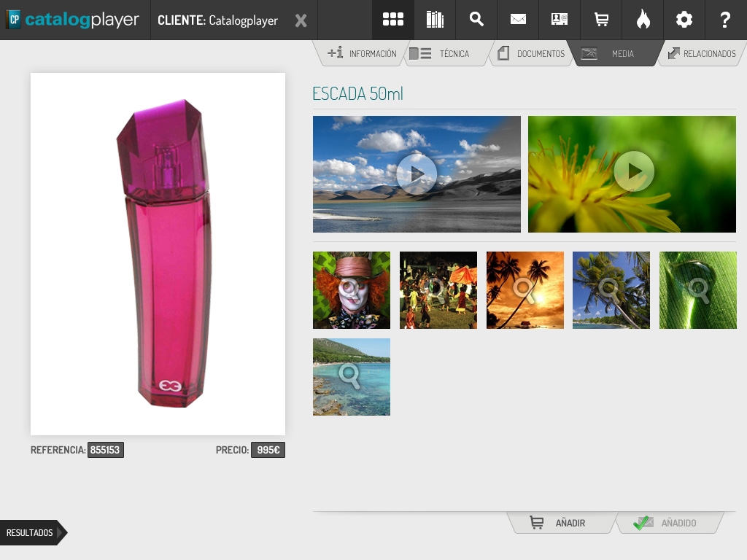This screenshot has height=560, width=747.
Task: Play the mountain lake landscape video
Action: (417, 174)
